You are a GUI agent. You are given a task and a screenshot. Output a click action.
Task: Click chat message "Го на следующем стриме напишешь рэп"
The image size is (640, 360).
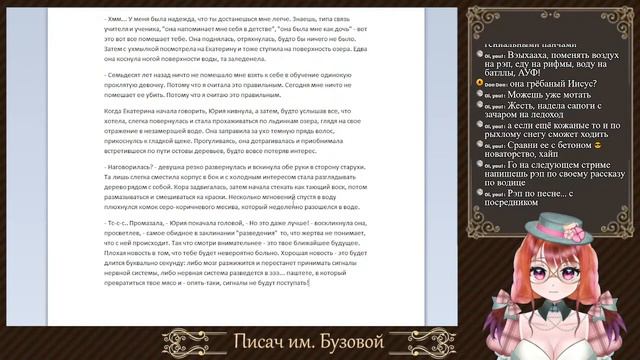pyautogui.click(x=555, y=173)
